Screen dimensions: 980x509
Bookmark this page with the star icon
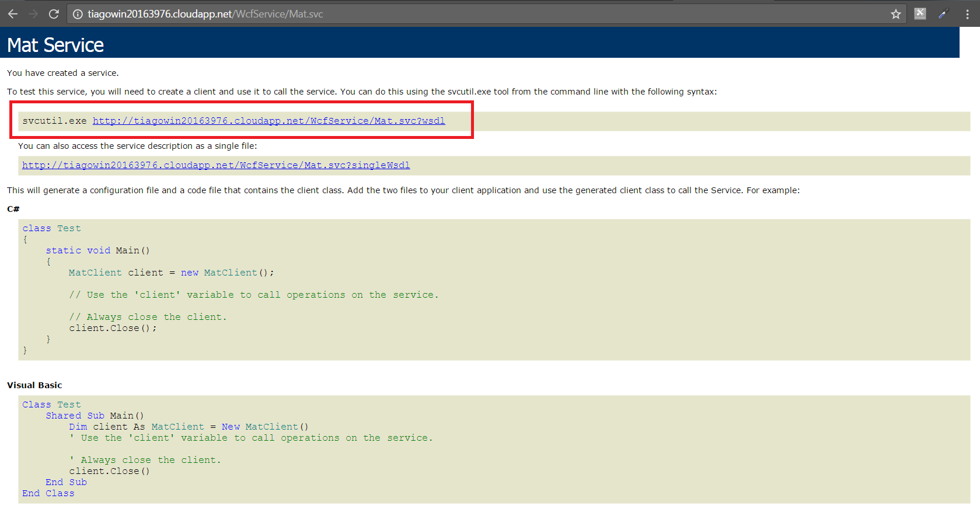tap(895, 14)
